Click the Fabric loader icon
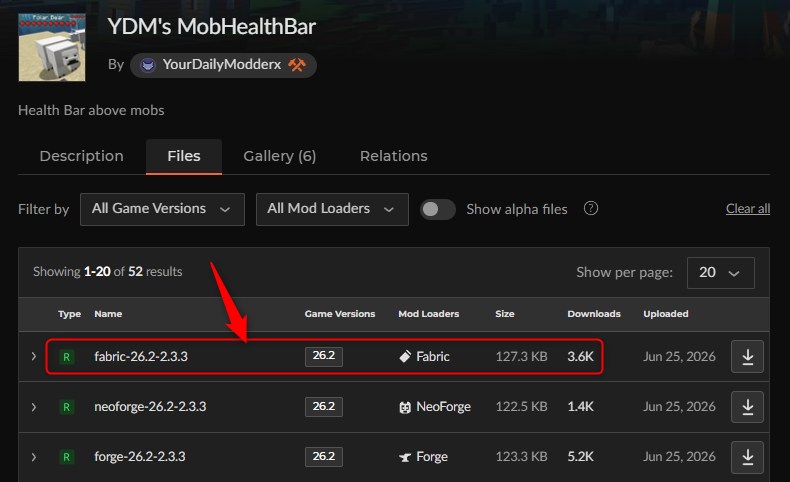This screenshot has width=790, height=482. click(405, 357)
